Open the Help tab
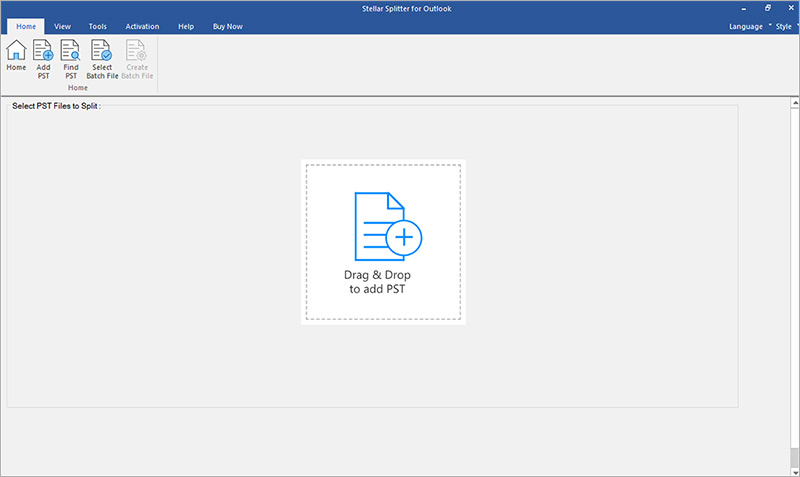The width and height of the screenshot is (800, 477). click(x=186, y=27)
